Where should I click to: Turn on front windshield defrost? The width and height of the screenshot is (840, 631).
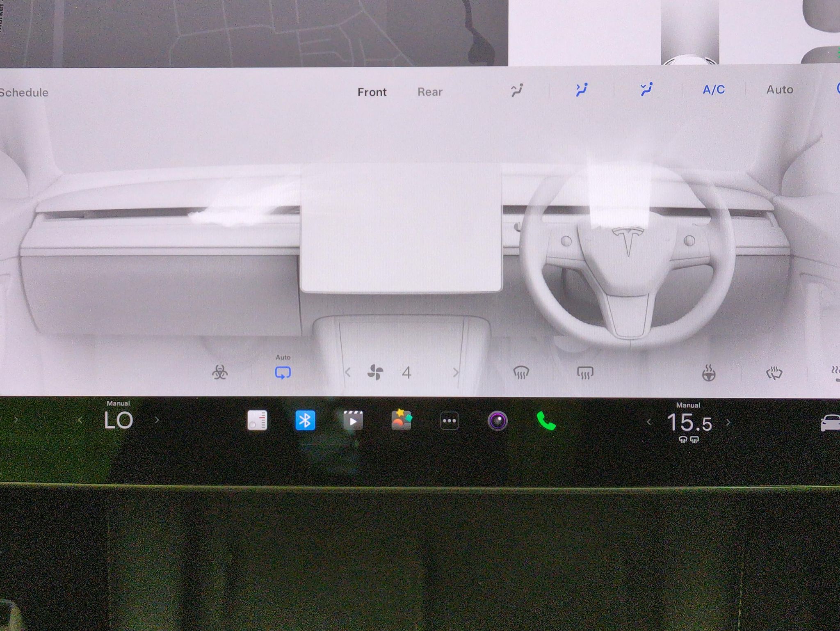[x=521, y=373]
